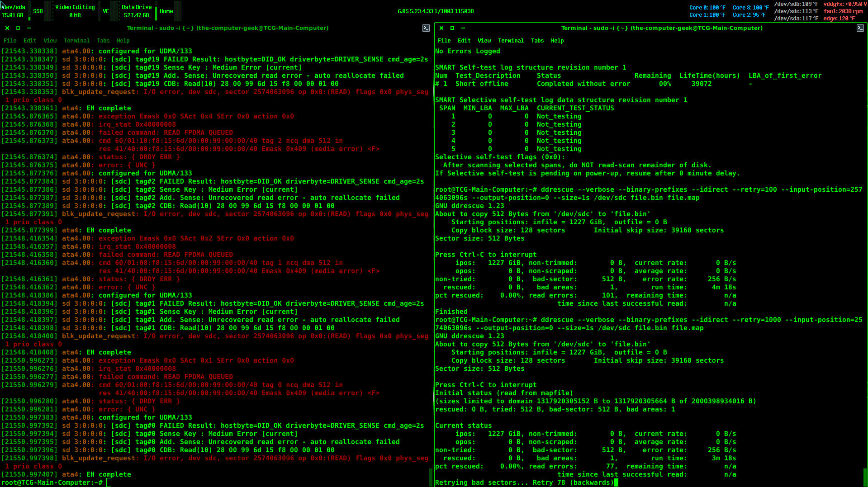
Task: Maximize the left terminal window
Action: click(x=18, y=28)
